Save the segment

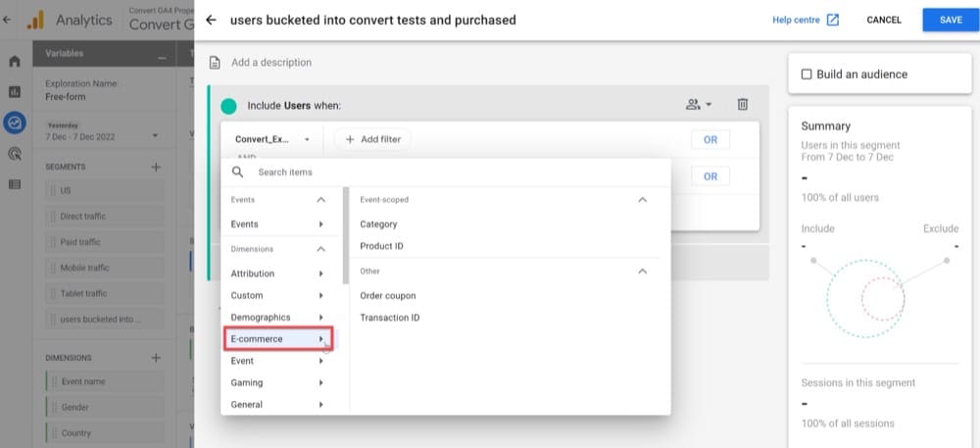pyautogui.click(x=951, y=20)
